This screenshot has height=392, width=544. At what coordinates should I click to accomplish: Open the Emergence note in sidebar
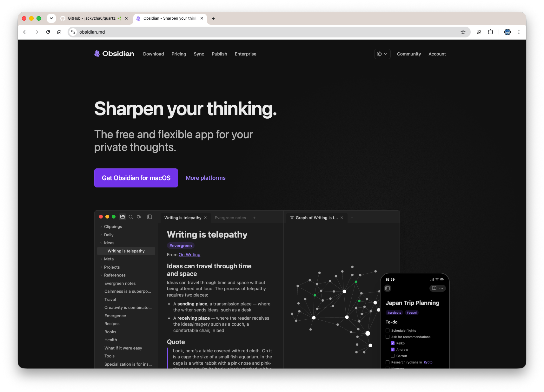click(115, 316)
